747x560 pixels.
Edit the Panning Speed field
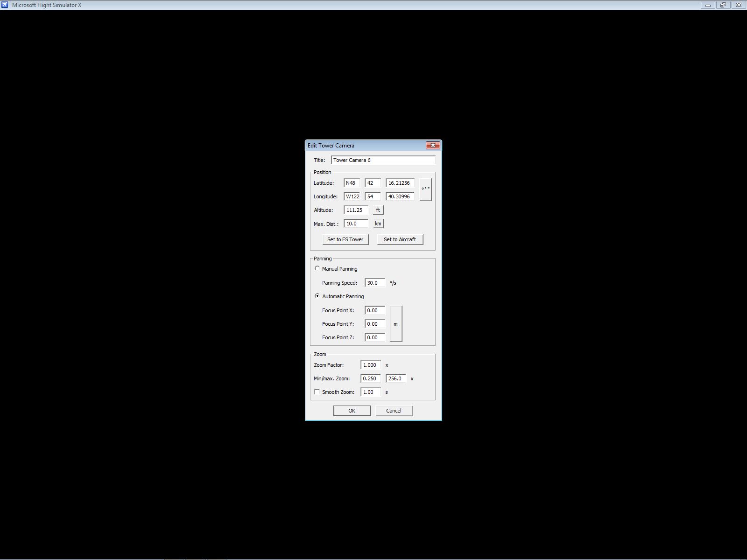pos(374,283)
